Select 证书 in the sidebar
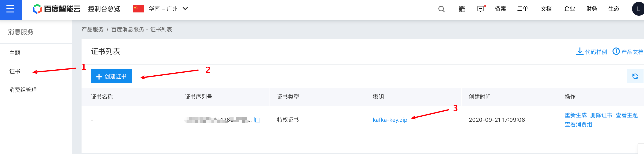Viewport: 644px width, 154px height. click(15, 71)
